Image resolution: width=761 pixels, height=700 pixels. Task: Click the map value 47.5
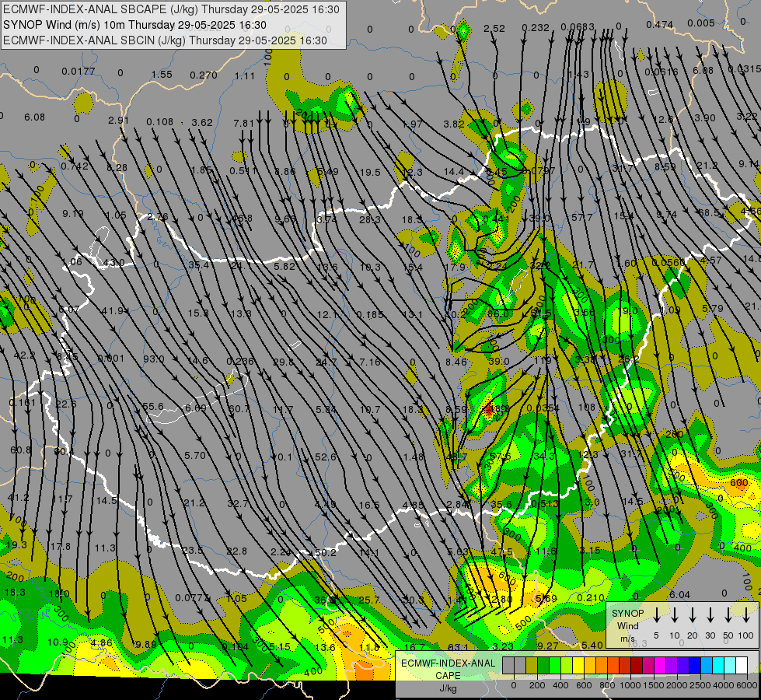point(502,553)
